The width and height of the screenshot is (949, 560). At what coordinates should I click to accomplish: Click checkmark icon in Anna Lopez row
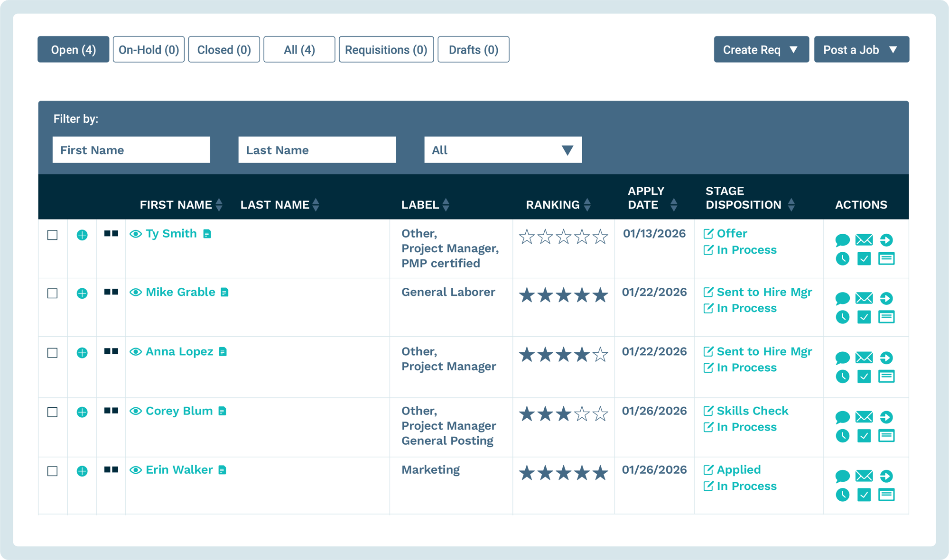[864, 376]
